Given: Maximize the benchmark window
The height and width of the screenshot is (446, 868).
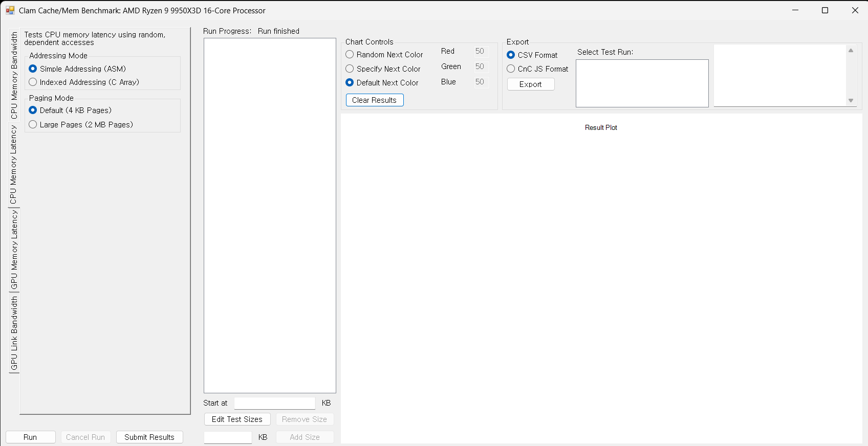Looking at the screenshot, I should coord(825,10).
